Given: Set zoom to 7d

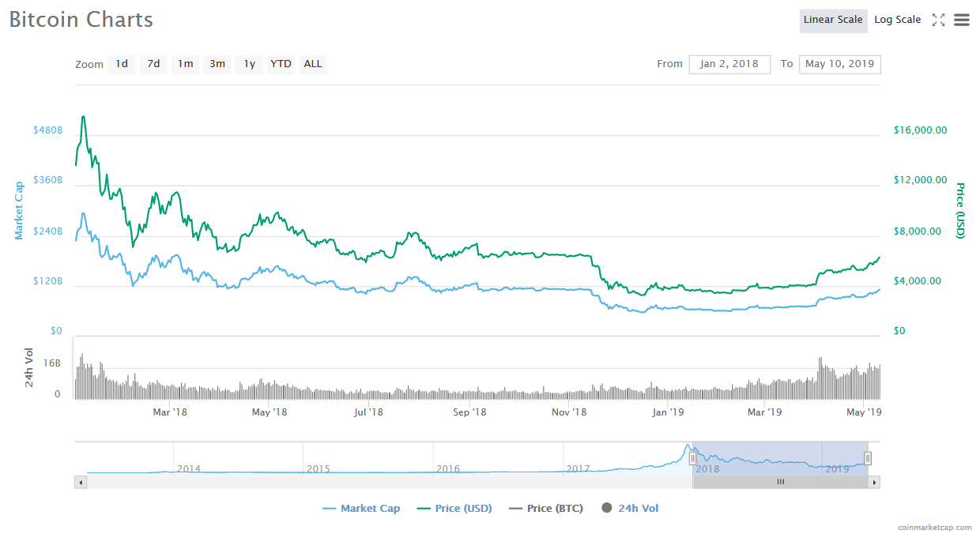Looking at the screenshot, I should click(153, 64).
